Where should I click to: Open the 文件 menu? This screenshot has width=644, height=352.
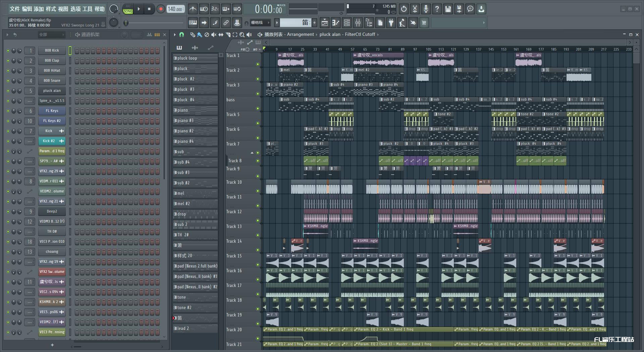point(15,9)
